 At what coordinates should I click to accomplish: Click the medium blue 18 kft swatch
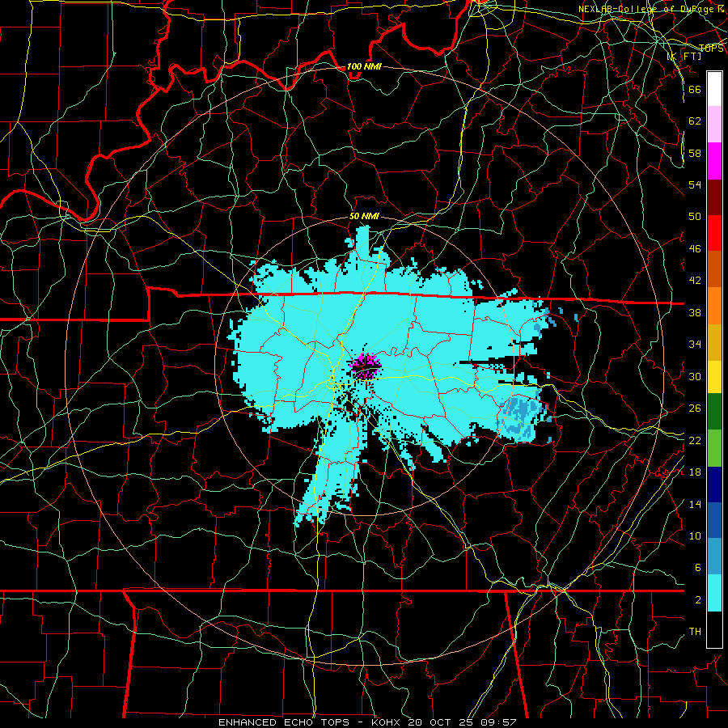coord(714,520)
